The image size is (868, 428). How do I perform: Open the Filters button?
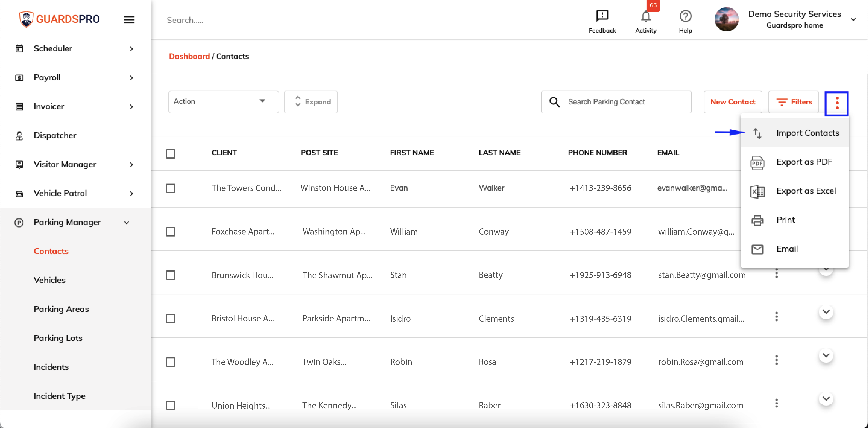[x=794, y=102]
